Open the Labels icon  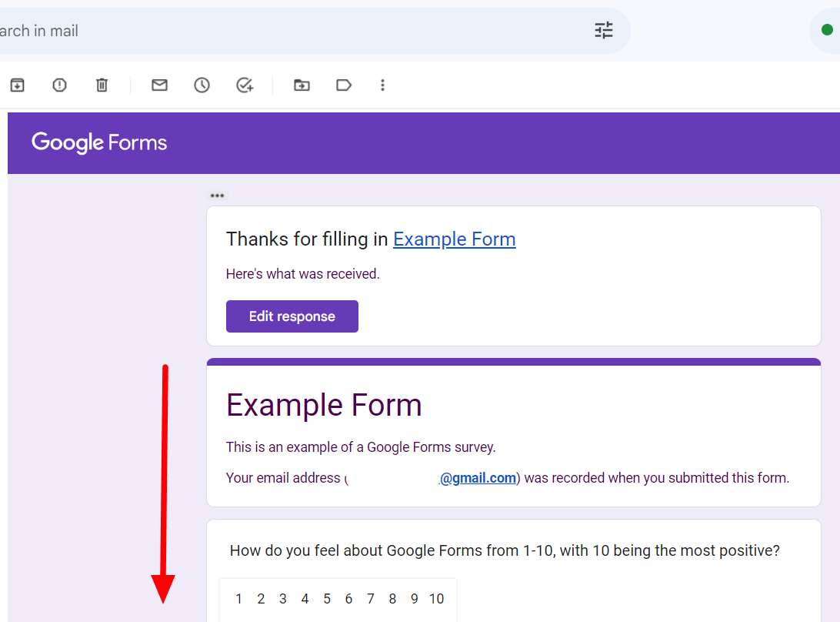(x=344, y=85)
